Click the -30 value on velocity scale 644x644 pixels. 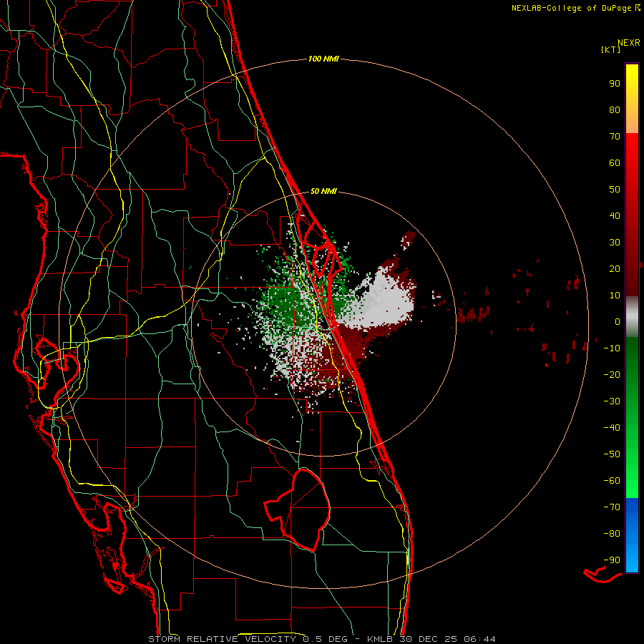pos(612,401)
